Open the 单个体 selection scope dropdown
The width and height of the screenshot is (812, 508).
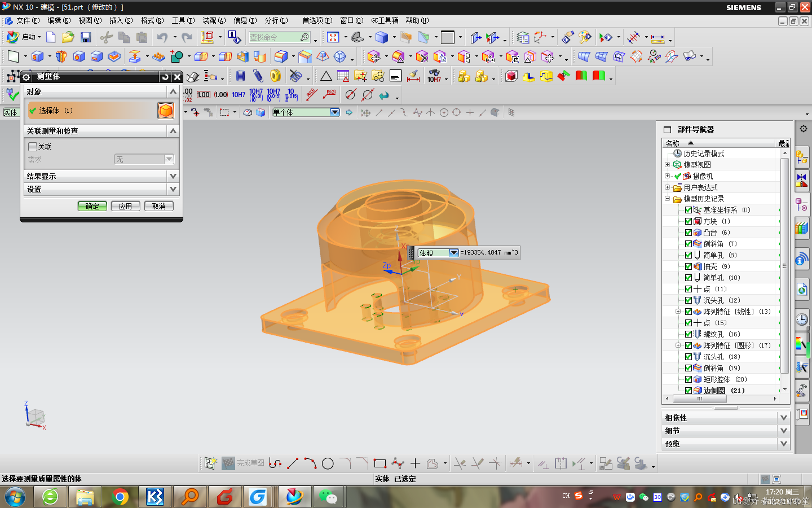point(335,112)
